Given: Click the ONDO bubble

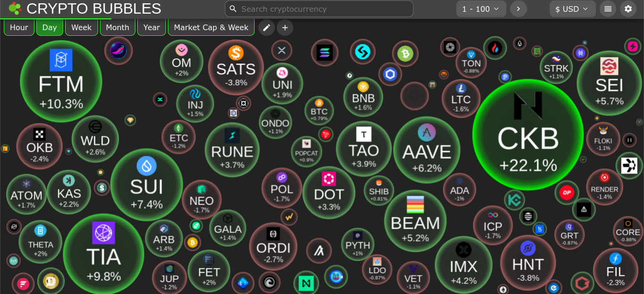Looking at the screenshot, I should click(275, 122).
